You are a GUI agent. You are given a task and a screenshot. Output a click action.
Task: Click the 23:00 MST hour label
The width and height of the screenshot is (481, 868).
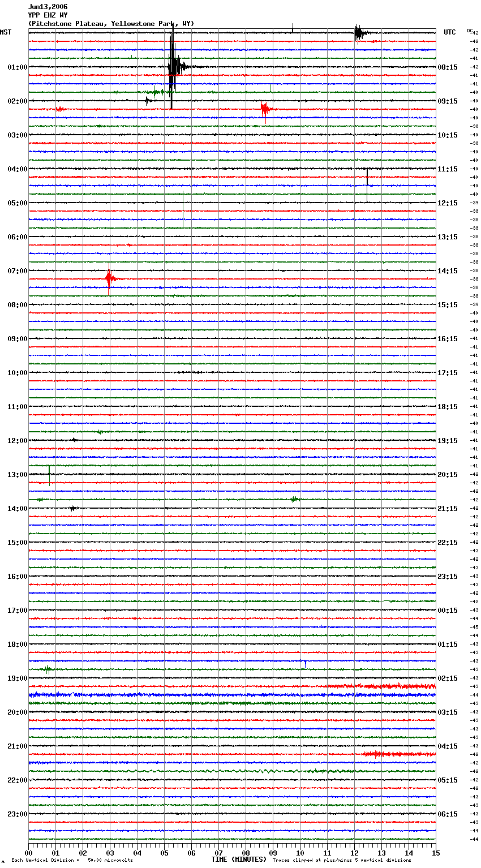(18, 814)
